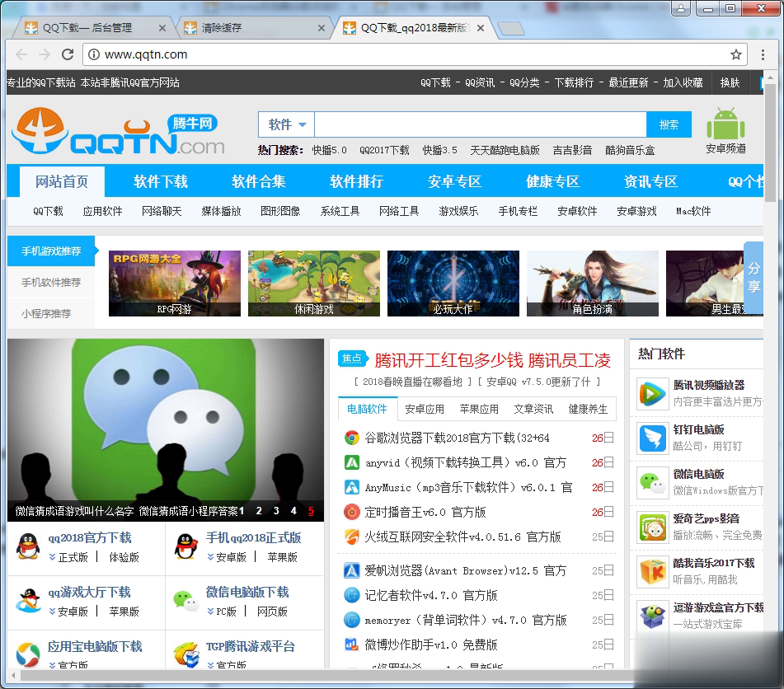Reload the page with the refresh icon
Screen dimensions: 784x689
coord(68,54)
